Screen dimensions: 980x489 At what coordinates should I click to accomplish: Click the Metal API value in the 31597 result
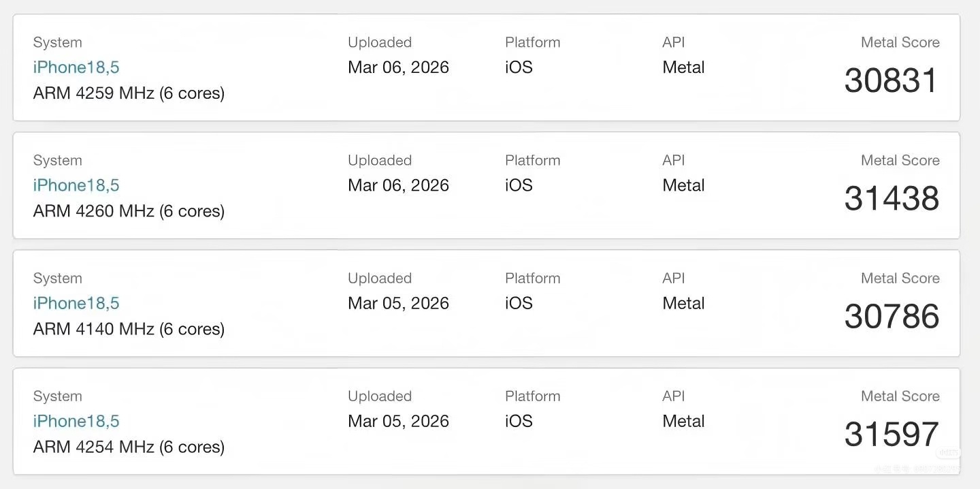[683, 421]
